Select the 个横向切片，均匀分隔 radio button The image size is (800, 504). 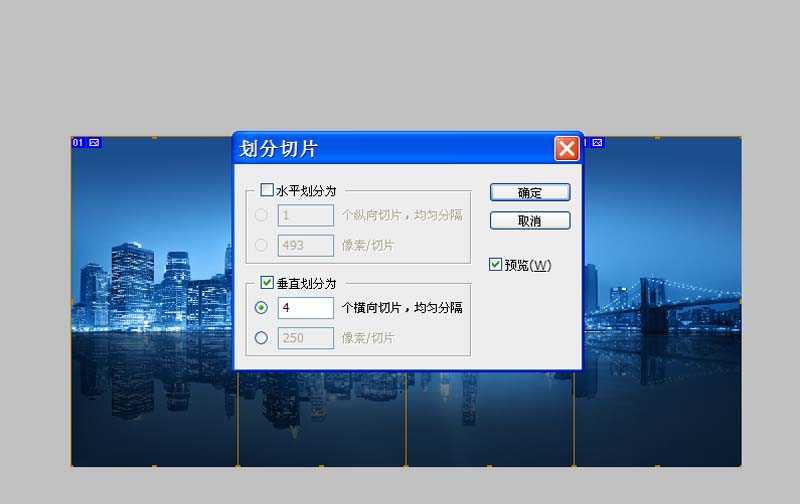point(261,308)
